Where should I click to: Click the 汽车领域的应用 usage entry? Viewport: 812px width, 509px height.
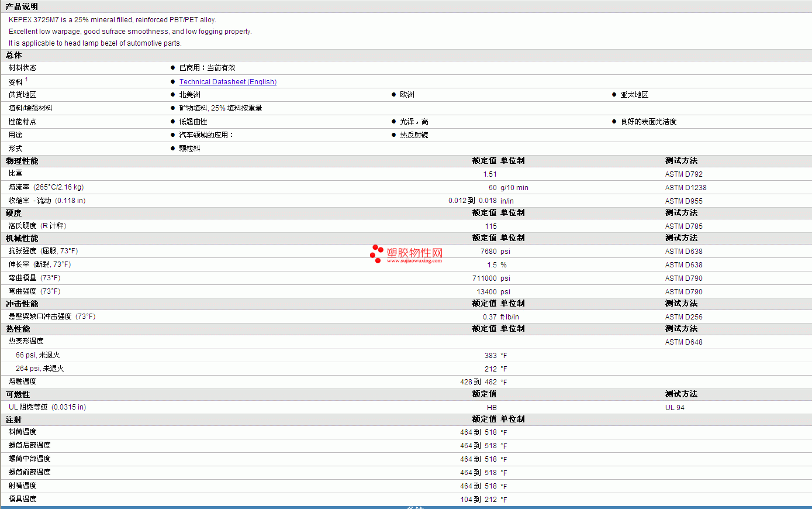pos(206,135)
